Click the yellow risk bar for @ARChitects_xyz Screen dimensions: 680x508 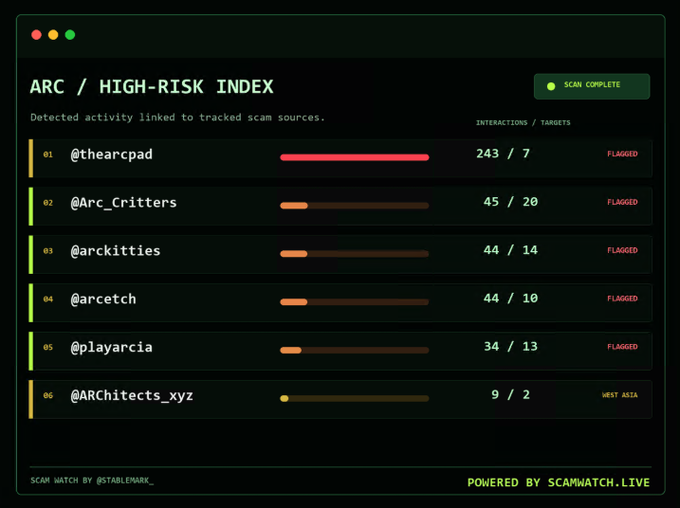(354, 398)
